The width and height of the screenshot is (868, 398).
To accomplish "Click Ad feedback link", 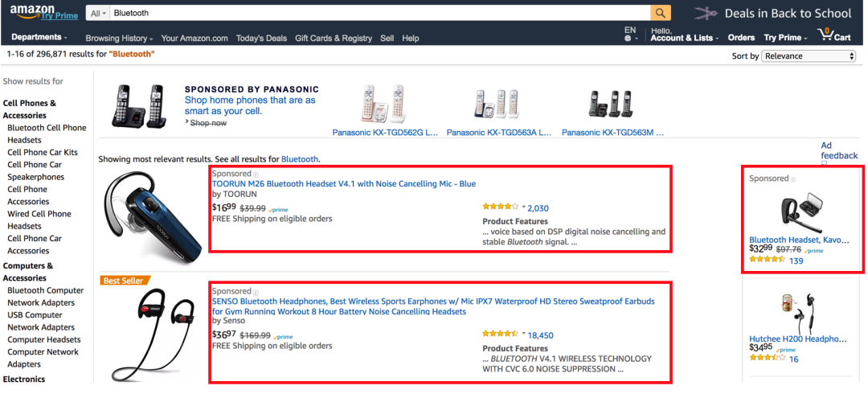I will point(839,150).
